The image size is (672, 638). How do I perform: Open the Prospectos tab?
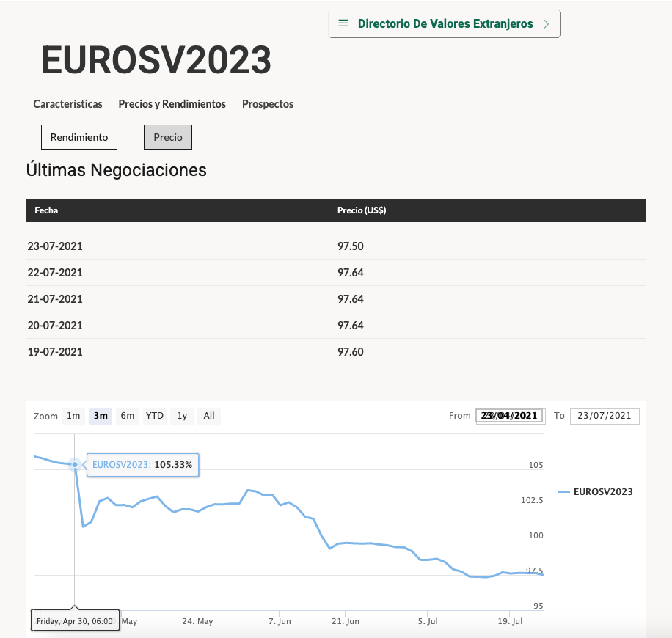click(268, 104)
